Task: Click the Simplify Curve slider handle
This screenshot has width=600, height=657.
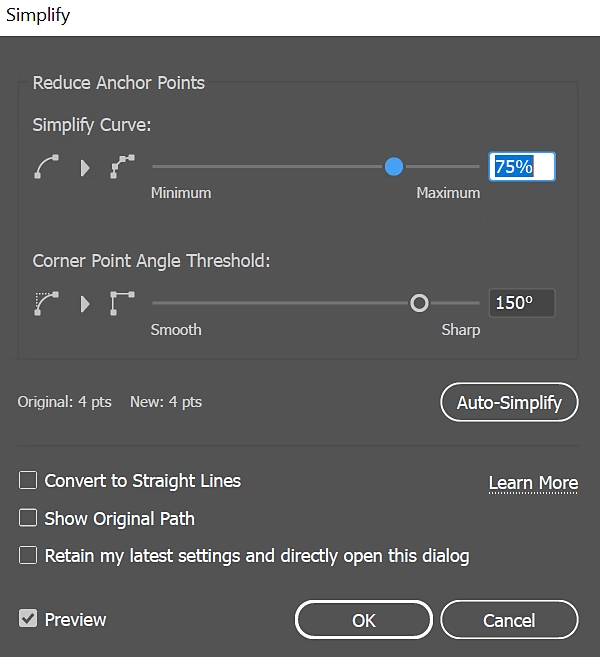Action: pyautogui.click(x=394, y=166)
